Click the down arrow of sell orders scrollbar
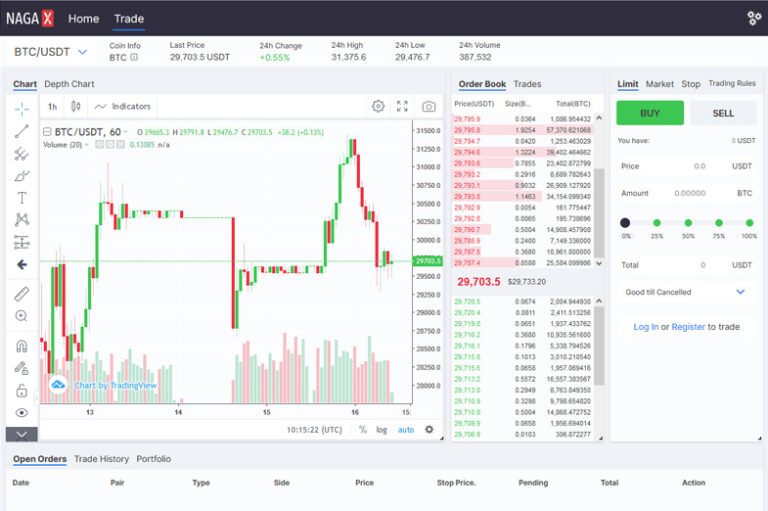The height and width of the screenshot is (511, 768). coord(599,264)
